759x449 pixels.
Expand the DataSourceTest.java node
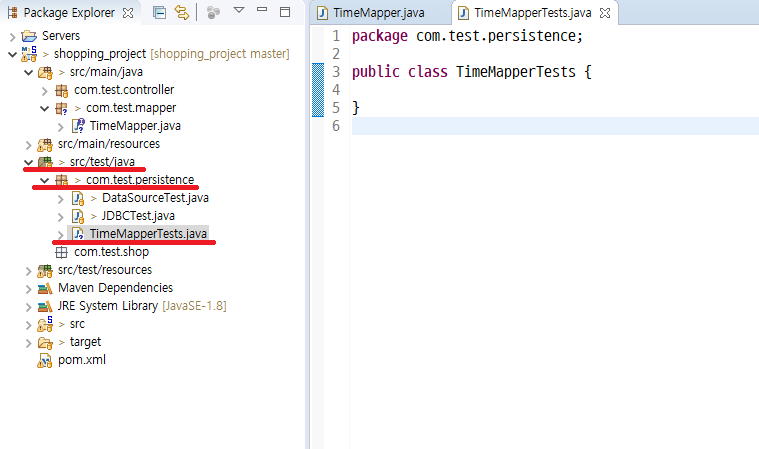pos(61,199)
